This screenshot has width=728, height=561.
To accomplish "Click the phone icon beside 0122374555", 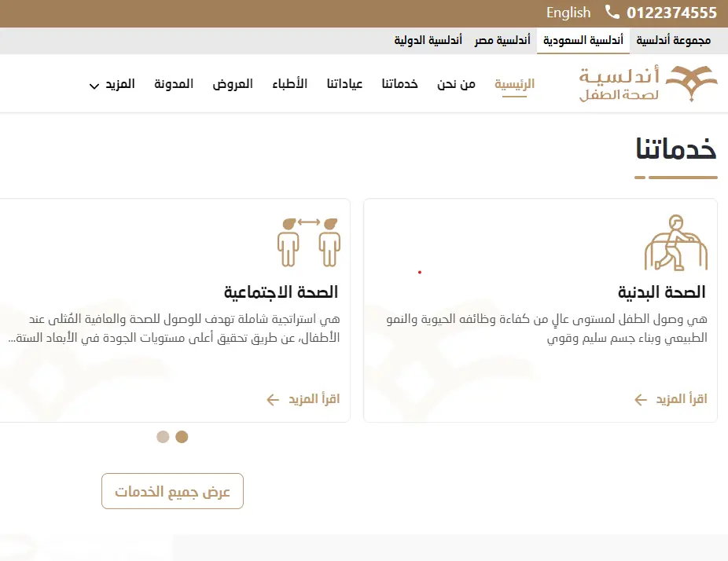I will [x=612, y=13].
